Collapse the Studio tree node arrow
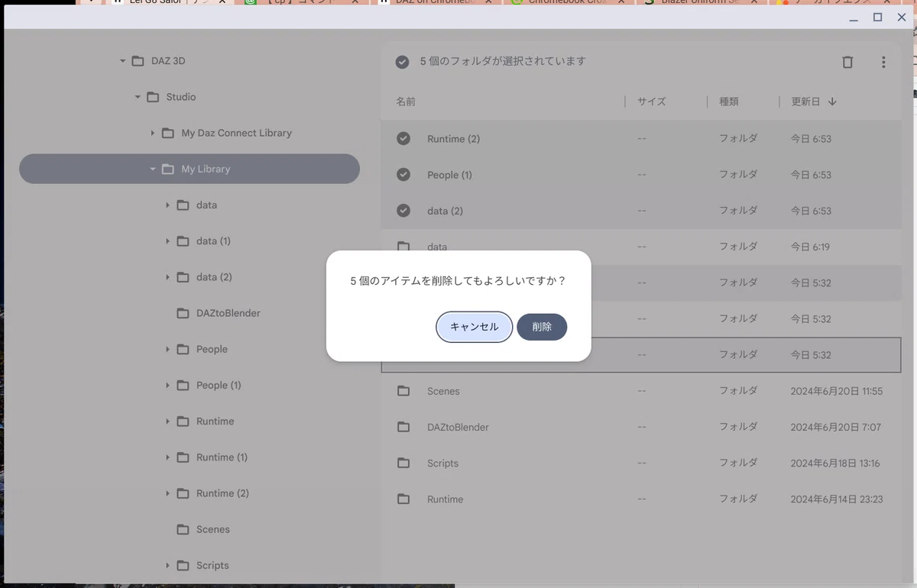This screenshot has height=588, width=917. (x=138, y=97)
